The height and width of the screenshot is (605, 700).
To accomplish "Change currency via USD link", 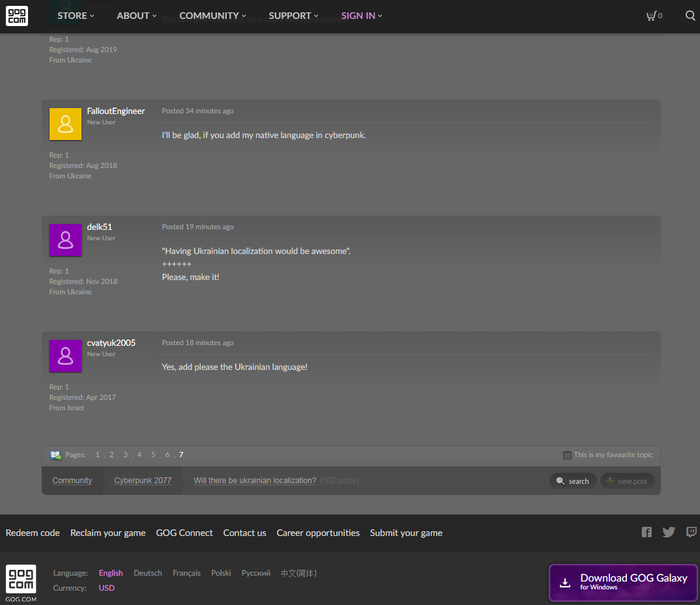I will tap(107, 588).
